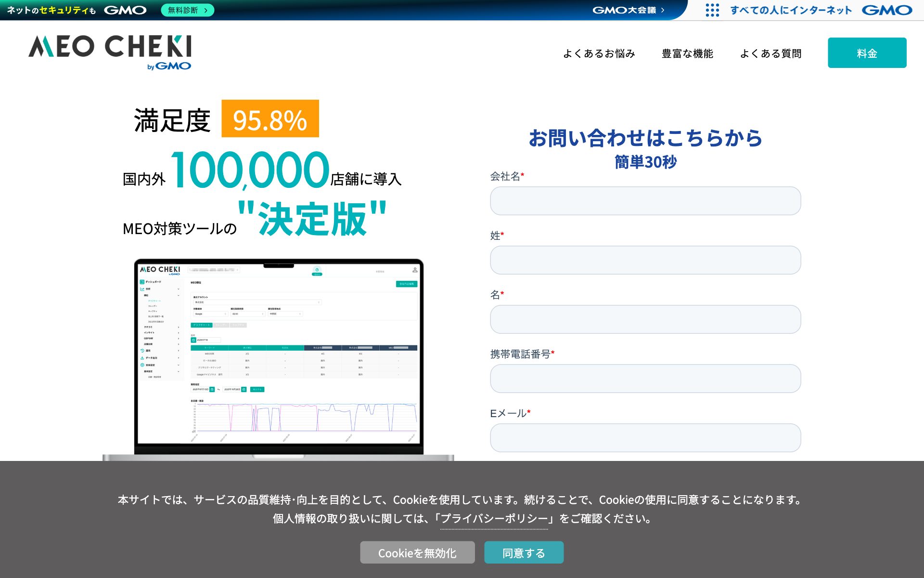Click the GMO logo in the top right banner
The width and height of the screenshot is (924, 578).
point(887,10)
